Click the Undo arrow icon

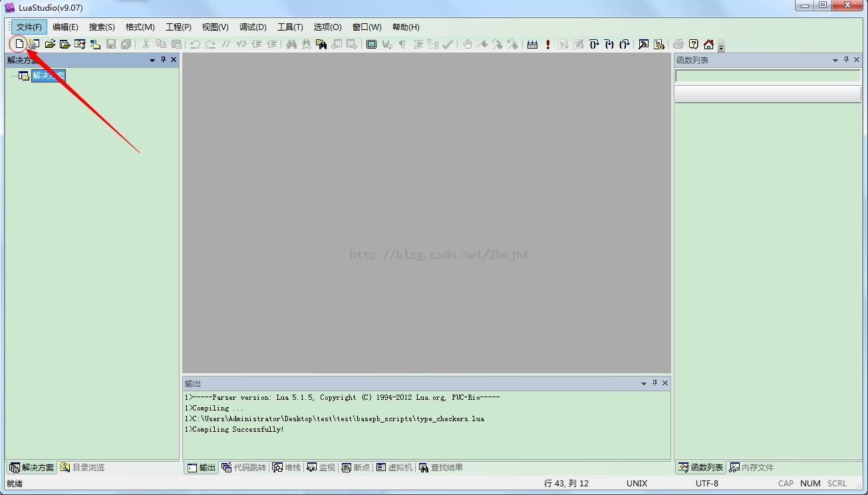click(x=196, y=44)
